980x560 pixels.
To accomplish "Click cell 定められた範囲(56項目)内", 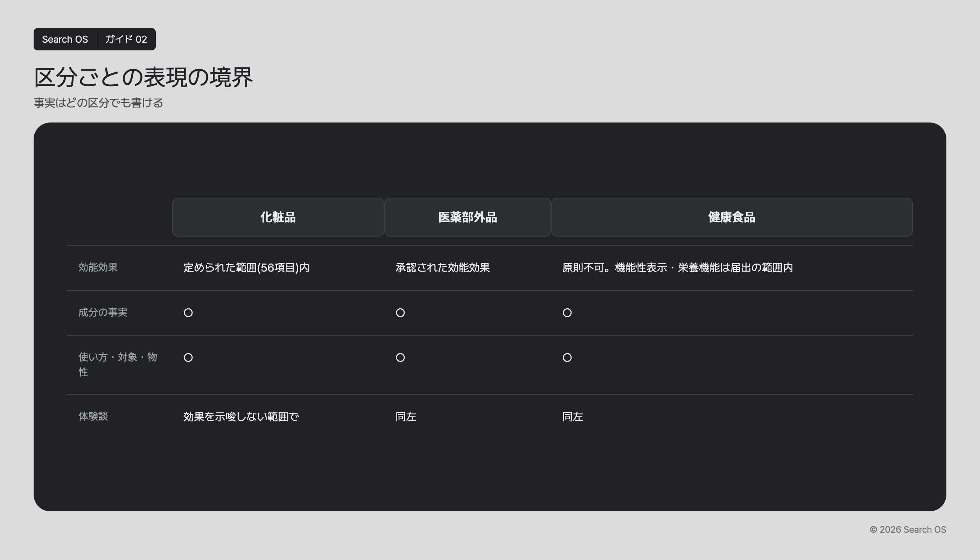I will [246, 268].
